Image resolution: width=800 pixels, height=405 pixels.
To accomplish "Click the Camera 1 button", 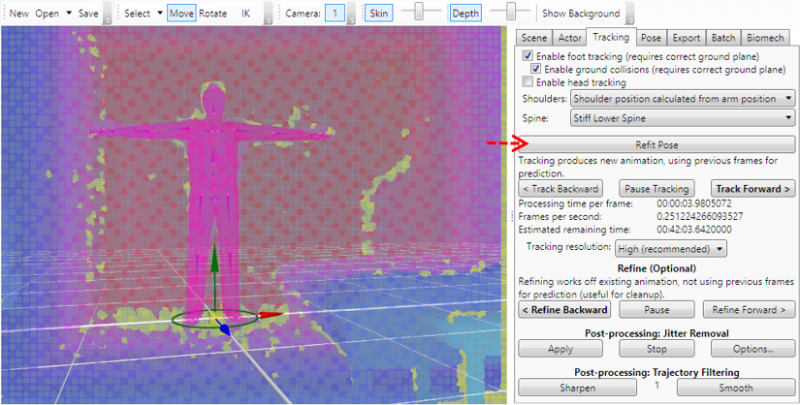I will pyautogui.click(x=335, y=13).
